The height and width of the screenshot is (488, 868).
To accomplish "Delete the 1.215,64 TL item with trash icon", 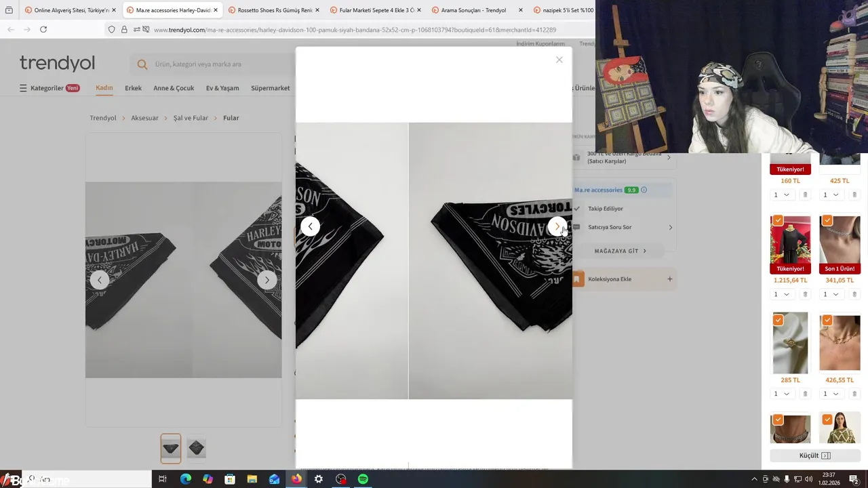I will (805, 294).
